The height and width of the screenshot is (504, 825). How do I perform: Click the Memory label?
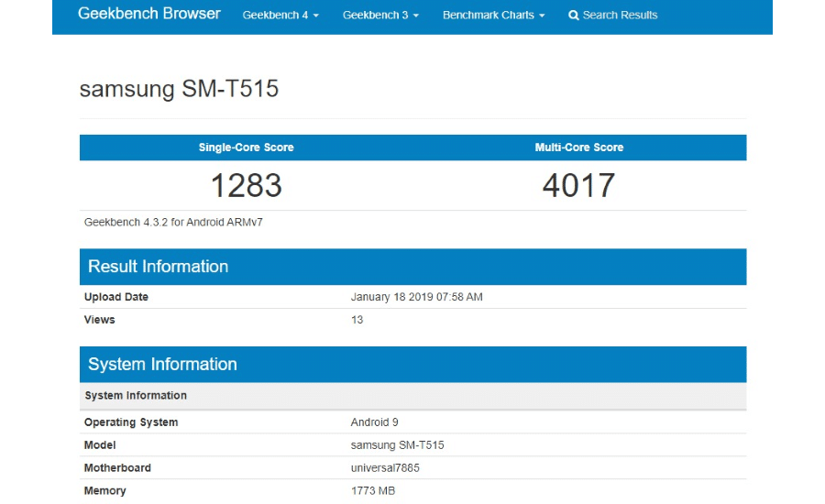(x=104, y=491)
